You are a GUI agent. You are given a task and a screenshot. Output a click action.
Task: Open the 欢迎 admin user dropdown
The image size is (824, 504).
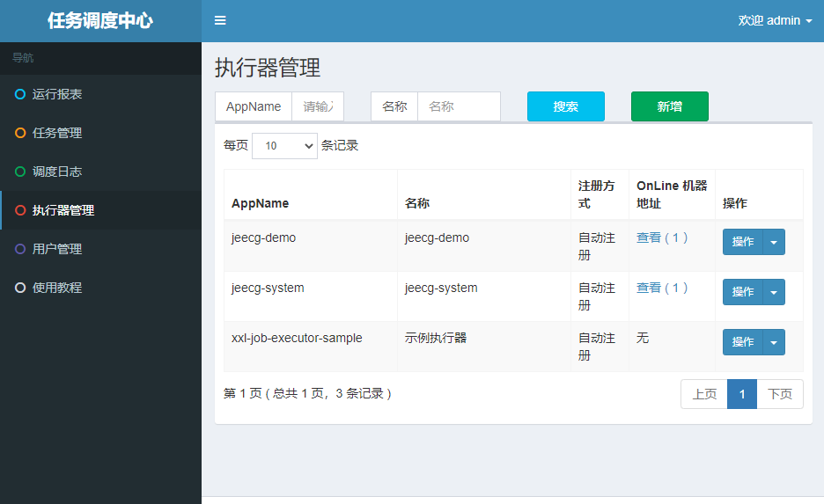click(775, 21)
